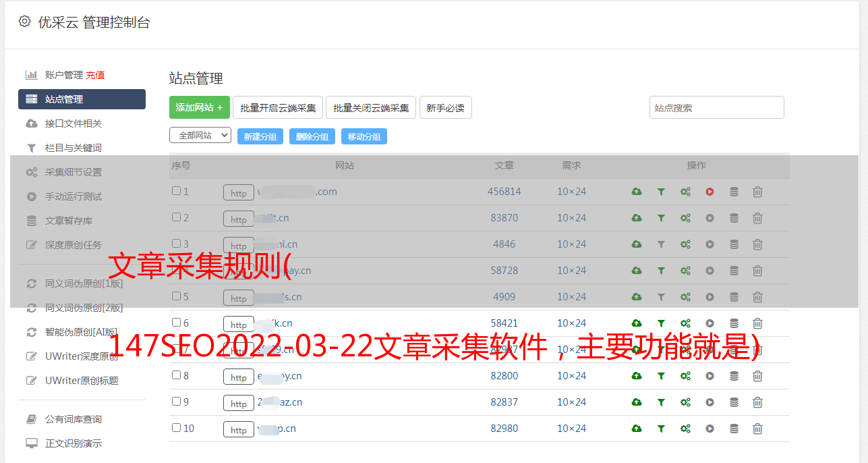Click the 移动分组 button
Screen dimensions: 868x463
click(364, 136)
